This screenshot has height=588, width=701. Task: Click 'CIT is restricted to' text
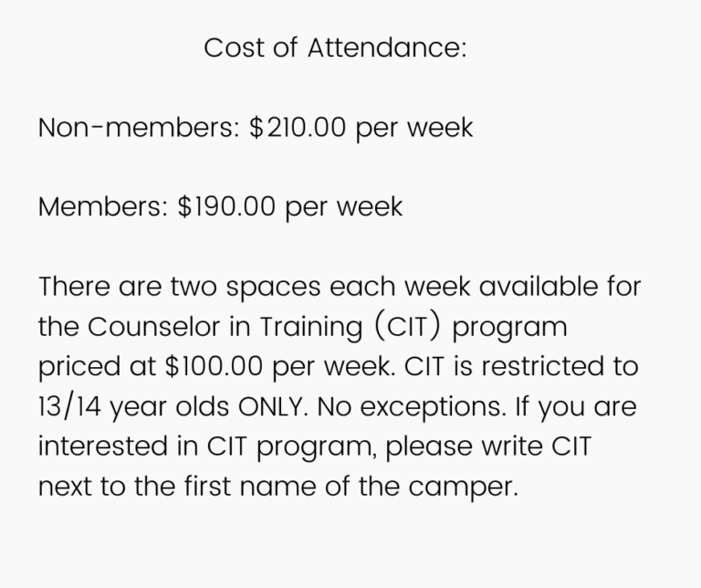click(521, 366)
